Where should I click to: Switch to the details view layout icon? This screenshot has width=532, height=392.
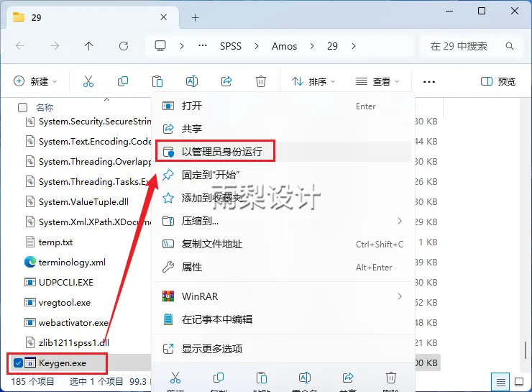point(500,382)
